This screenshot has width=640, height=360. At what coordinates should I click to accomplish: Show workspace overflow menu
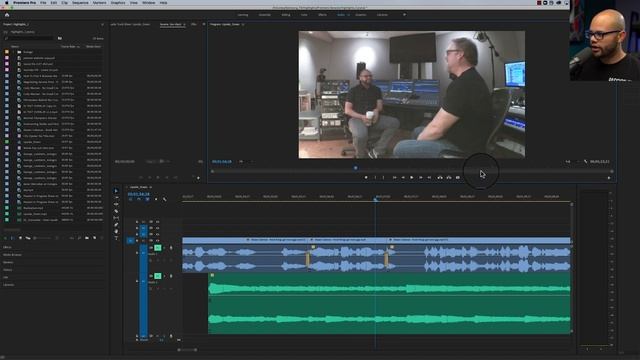point(404,15)
